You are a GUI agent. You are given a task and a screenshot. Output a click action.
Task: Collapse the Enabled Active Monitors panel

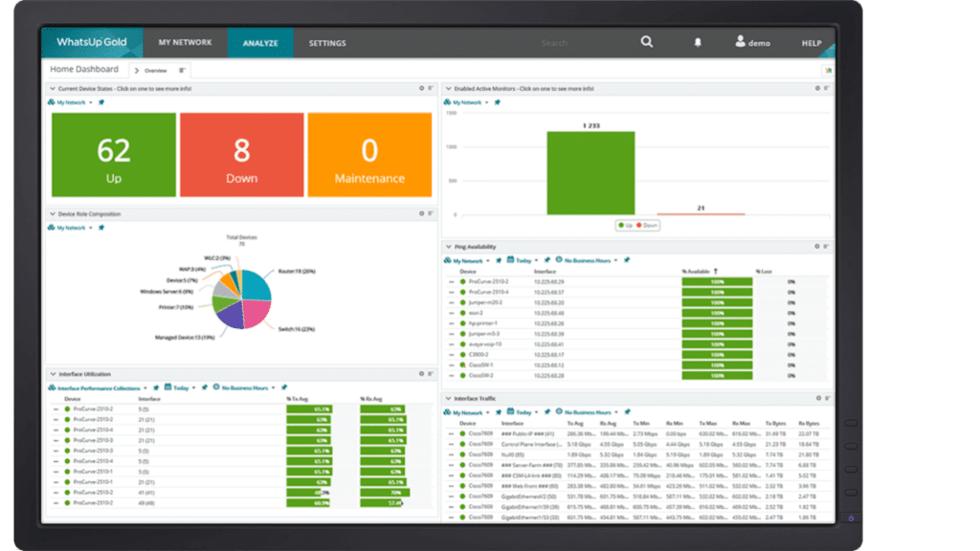[x=448, y=89]
